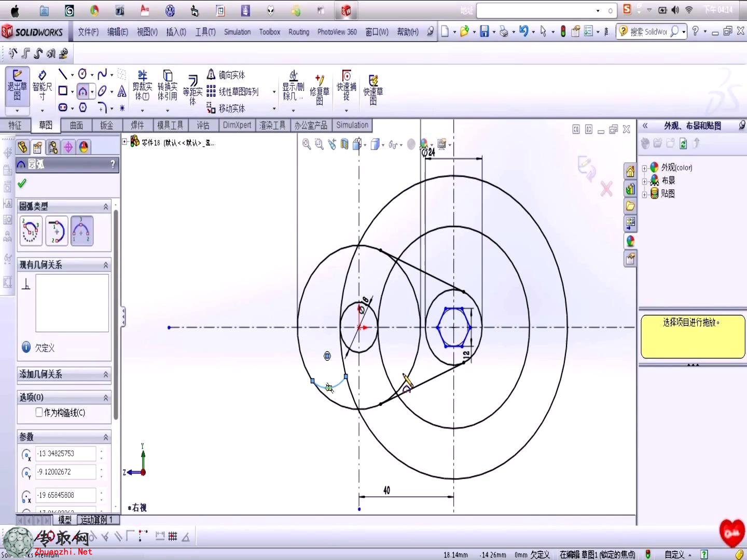Select the 3 Point Arc tool in ribbon
This screenshot has height=560, width=747.
83,92
